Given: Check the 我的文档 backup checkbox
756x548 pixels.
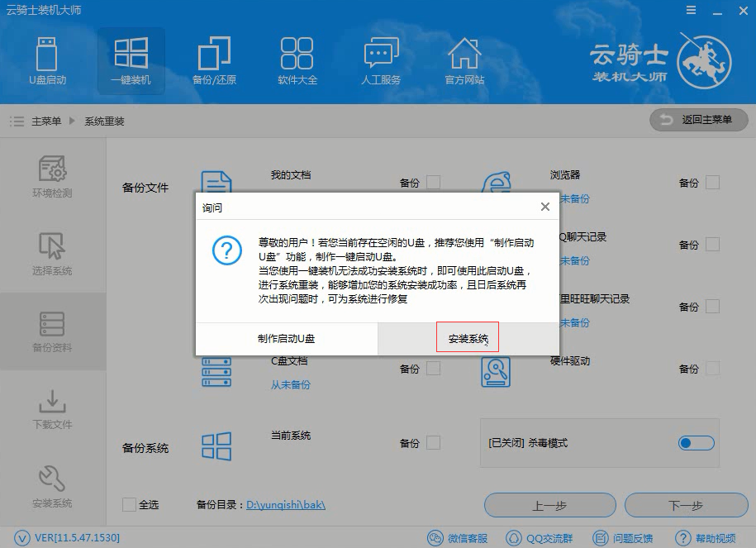Looking at the screenshot, I should tap(433, 183).
